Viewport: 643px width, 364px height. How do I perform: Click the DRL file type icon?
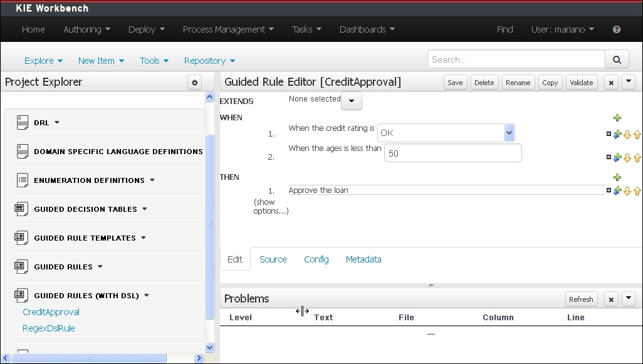[22, 123]
